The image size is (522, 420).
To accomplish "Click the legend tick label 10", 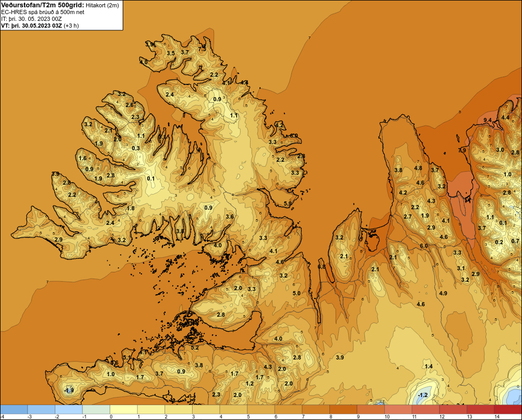I will coord(387,417).
